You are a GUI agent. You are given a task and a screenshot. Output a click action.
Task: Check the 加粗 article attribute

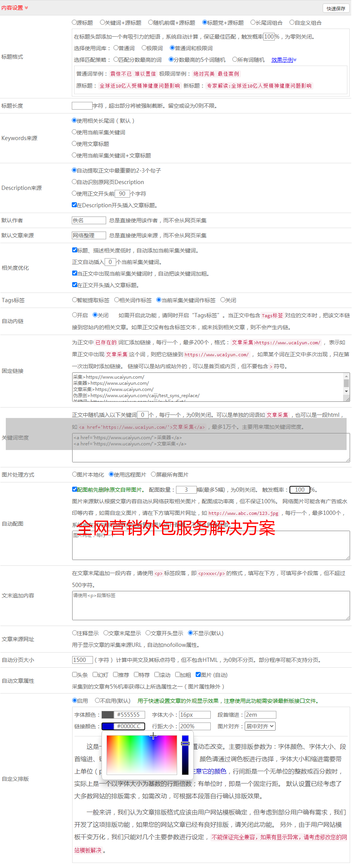[178, 675]
